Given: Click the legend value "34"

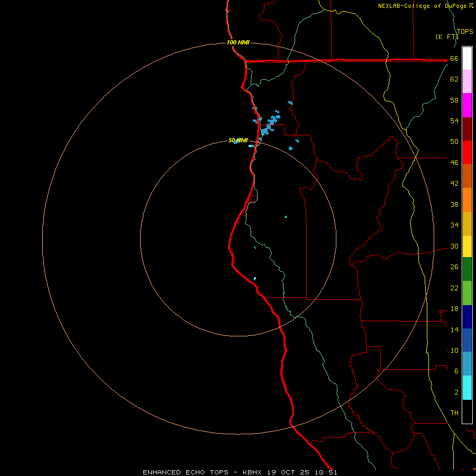Looking at the screenshot, I should pos(454,225).
